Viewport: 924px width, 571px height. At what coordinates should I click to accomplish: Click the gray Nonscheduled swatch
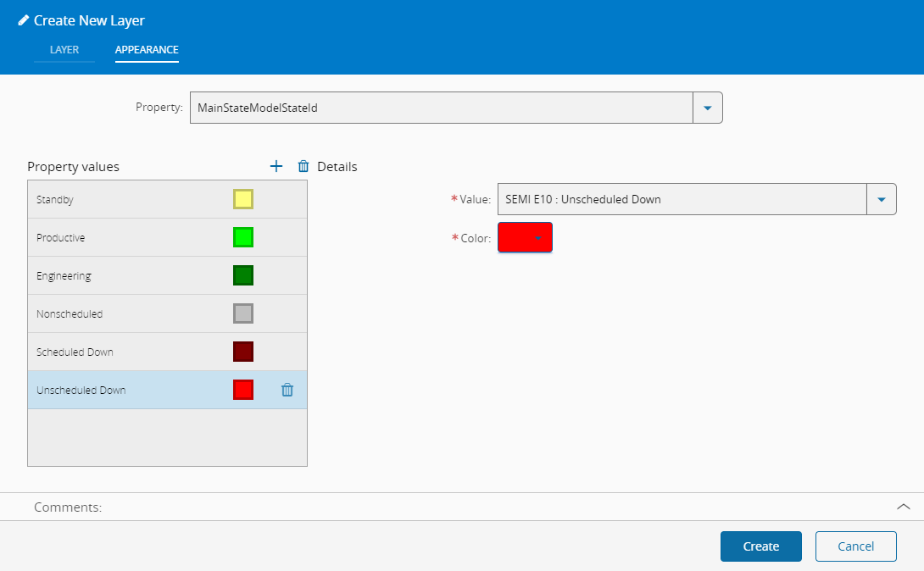pos(243,313)
